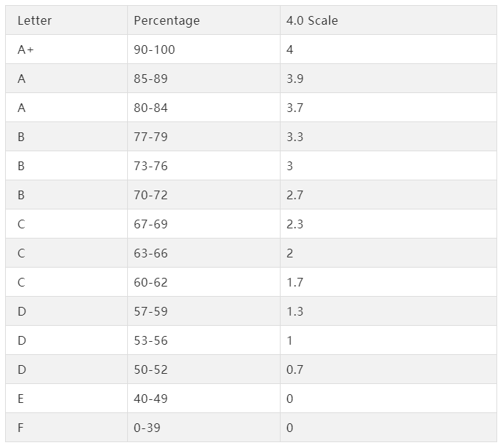Select the 67-69 percentage range

150,224
